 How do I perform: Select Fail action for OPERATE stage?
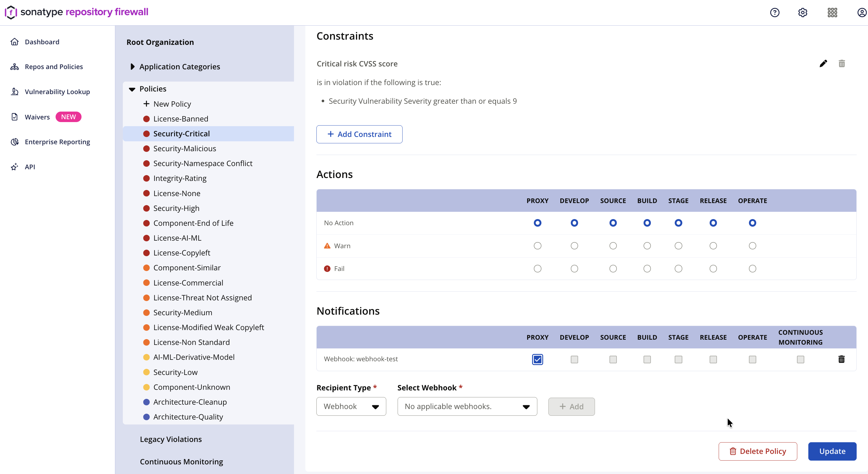(x=752, y=269)
